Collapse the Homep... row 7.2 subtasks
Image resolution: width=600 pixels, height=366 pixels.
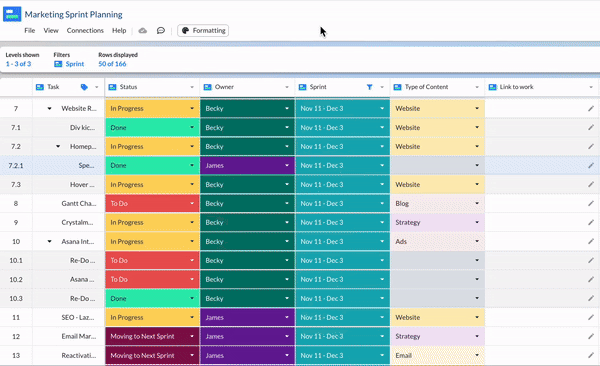coord(58,147)
